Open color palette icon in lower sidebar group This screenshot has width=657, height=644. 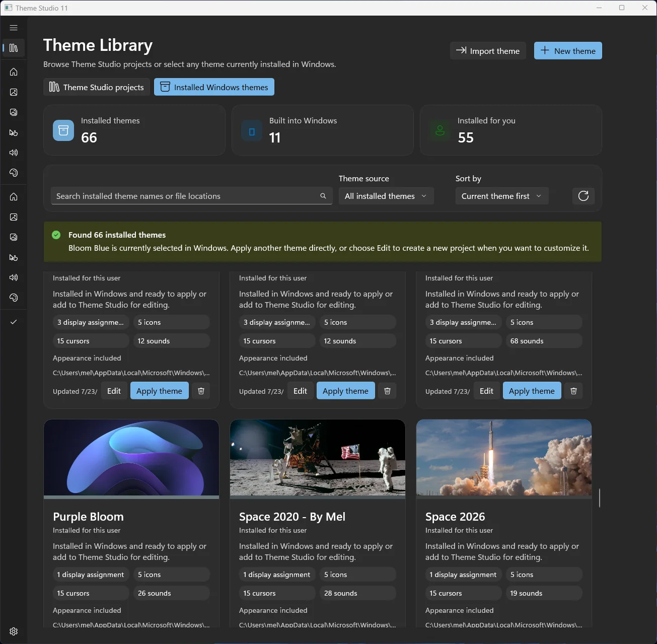point(14,298)
